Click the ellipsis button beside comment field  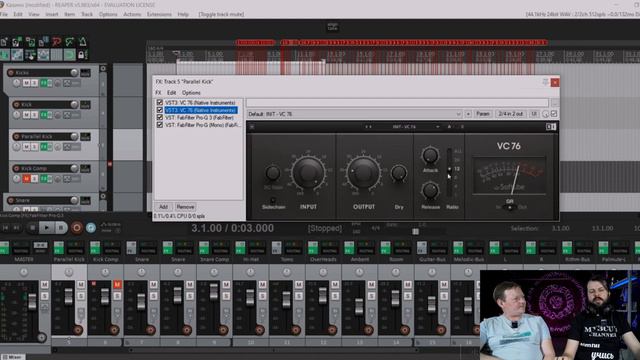click(555, 103)
